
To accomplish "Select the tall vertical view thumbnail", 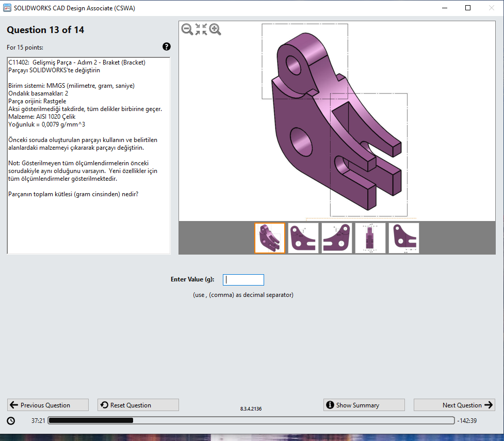I will click(x=370, y=238).
